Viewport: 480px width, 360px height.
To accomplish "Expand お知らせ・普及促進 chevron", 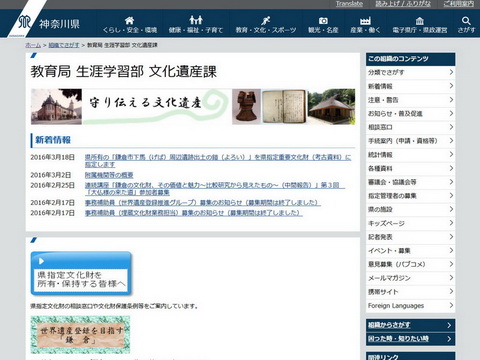I will click(451, 113).
